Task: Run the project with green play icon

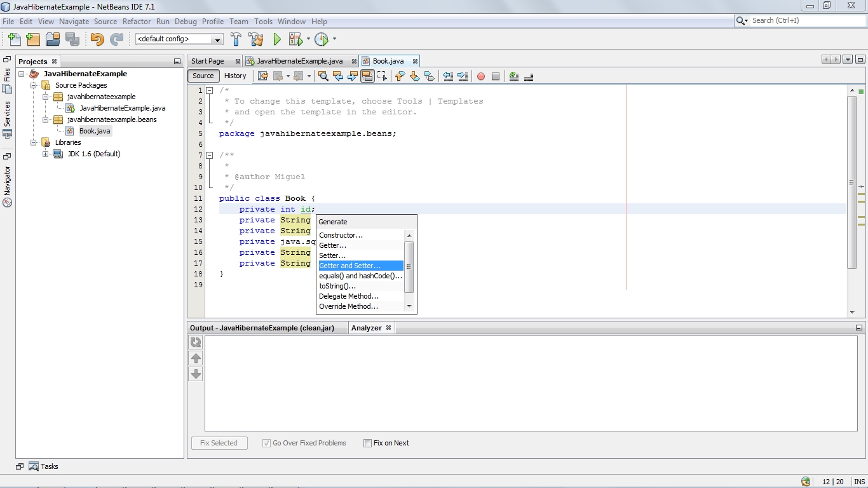Action: click(277, 39)
